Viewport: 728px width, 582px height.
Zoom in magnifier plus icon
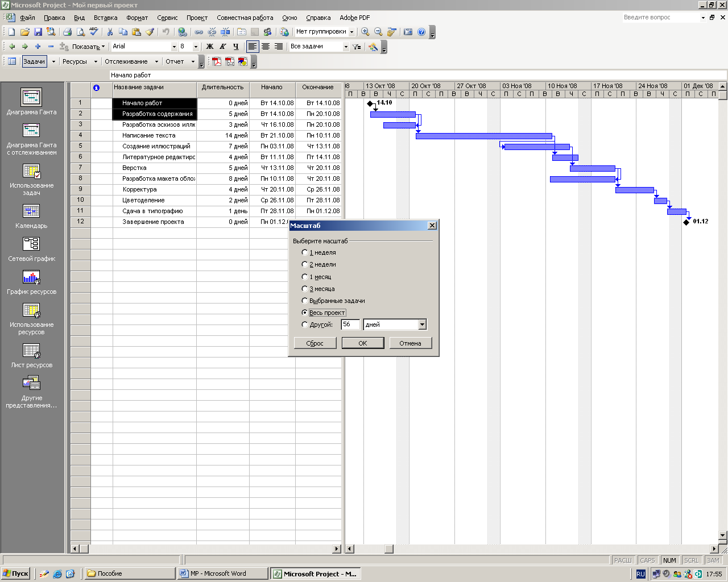365,32
